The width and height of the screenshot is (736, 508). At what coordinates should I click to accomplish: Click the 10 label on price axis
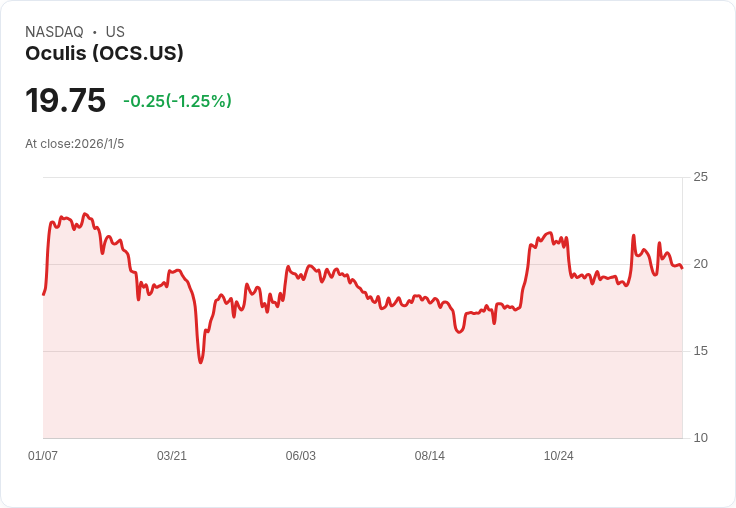pyautogui.click(x=700, y=438)
